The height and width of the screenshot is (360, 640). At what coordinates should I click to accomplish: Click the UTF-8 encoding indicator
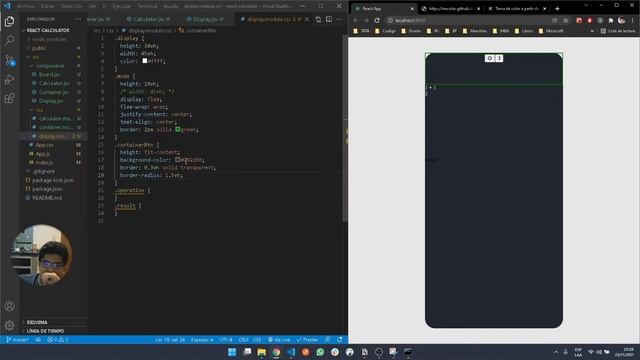point(226,340)
